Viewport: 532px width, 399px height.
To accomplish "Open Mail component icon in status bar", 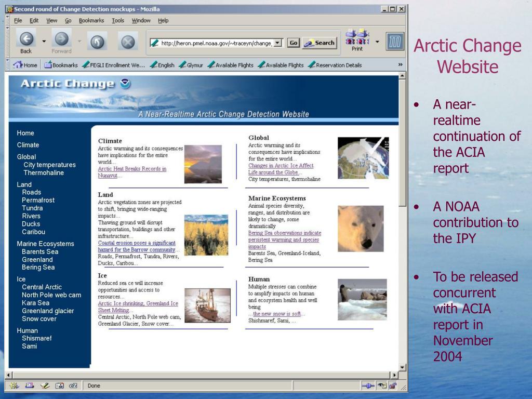I will (30, 385).
